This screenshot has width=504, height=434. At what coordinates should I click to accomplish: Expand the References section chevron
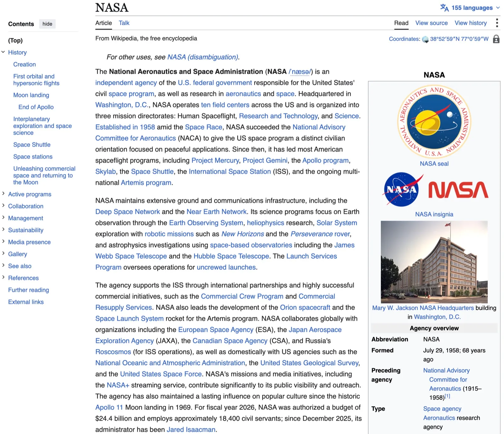coord(3,277)
